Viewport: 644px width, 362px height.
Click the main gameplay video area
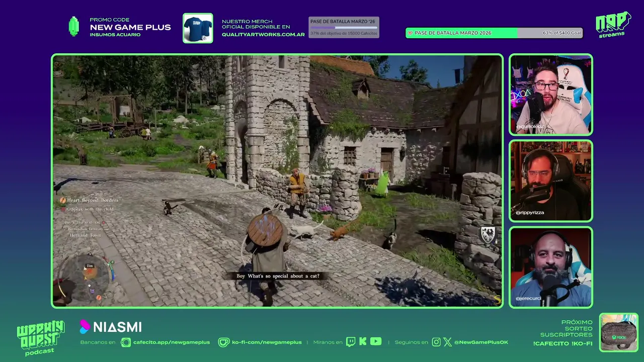click(277, 181)
